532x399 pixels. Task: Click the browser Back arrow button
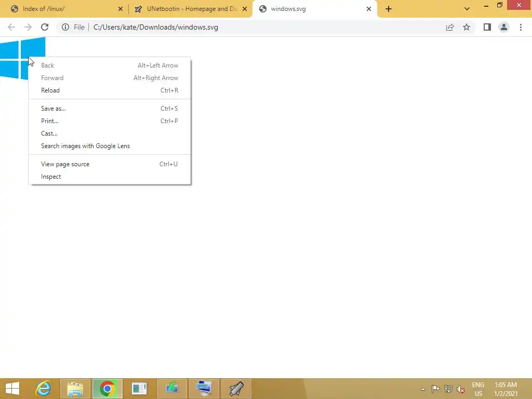pyautogui.click(x=11, y=27)
